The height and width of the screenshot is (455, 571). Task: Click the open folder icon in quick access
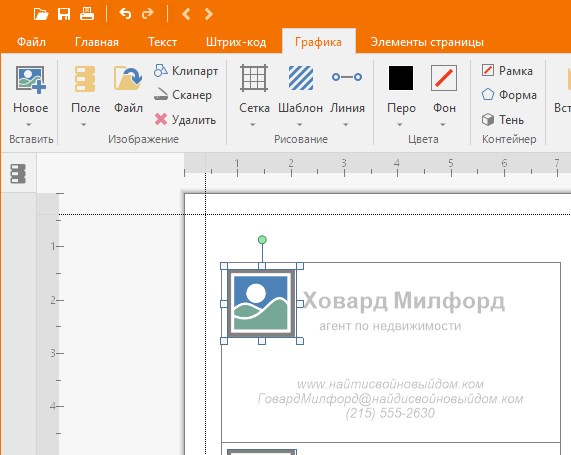(x=41, y=14)
